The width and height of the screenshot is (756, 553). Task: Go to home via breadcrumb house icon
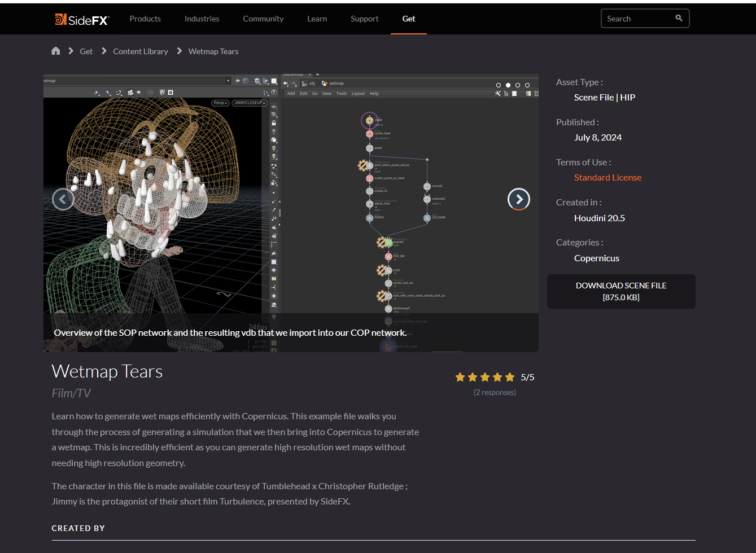55,51
